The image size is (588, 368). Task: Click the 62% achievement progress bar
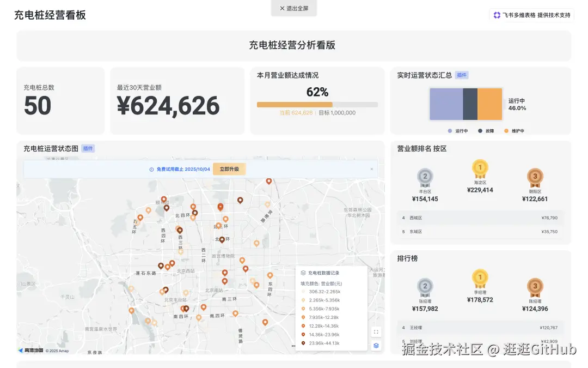pos(316,104)
